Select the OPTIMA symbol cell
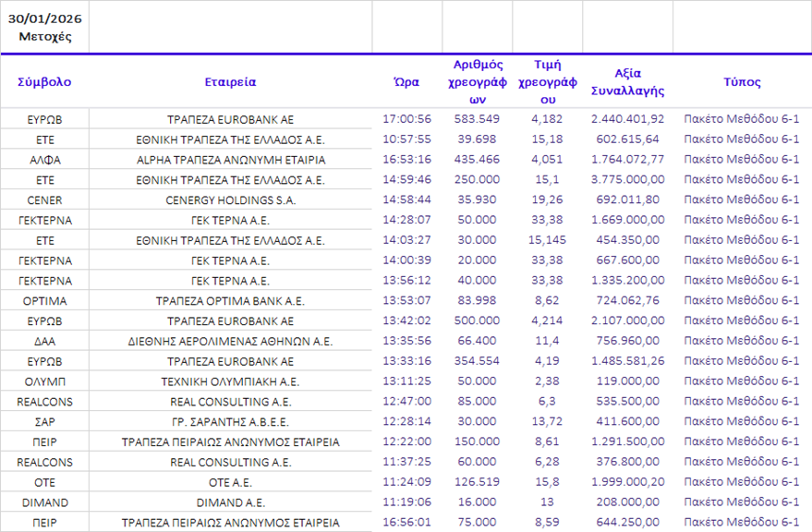Screen dimensions: 812x532 (44, 301)
